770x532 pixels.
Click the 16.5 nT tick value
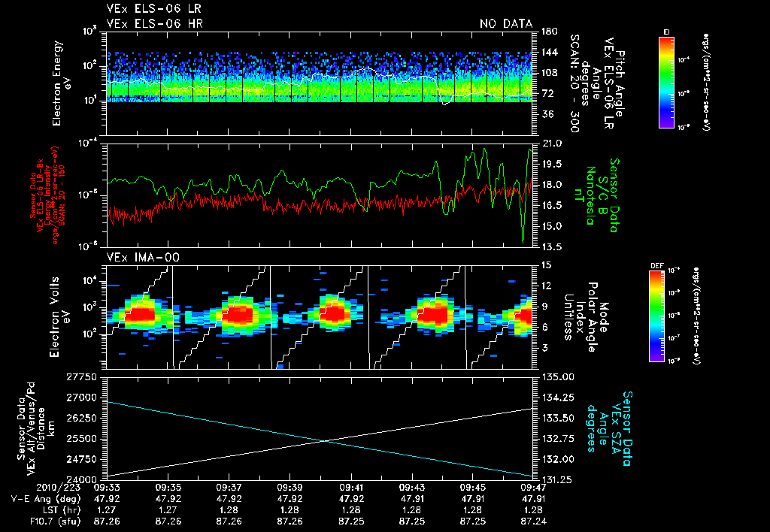551,206
